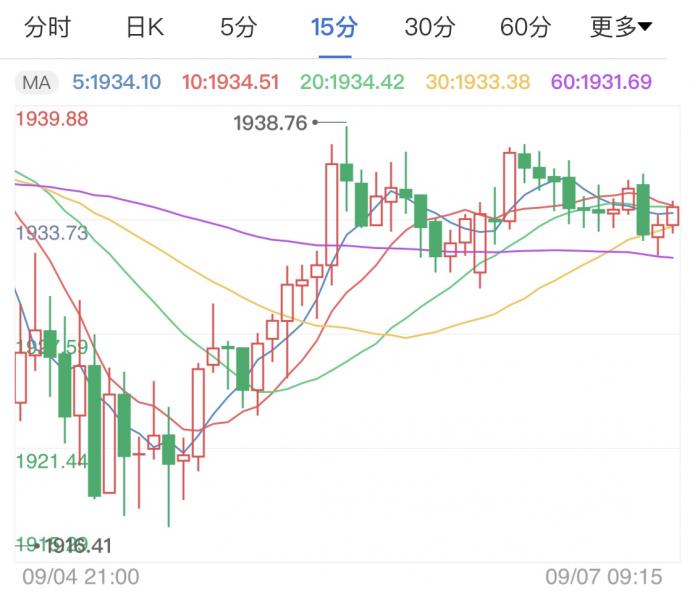Image resolution: width=695 pixels, height=600 pixels.
Task: Click the MA indicator label button
Action: pos(36,83)
